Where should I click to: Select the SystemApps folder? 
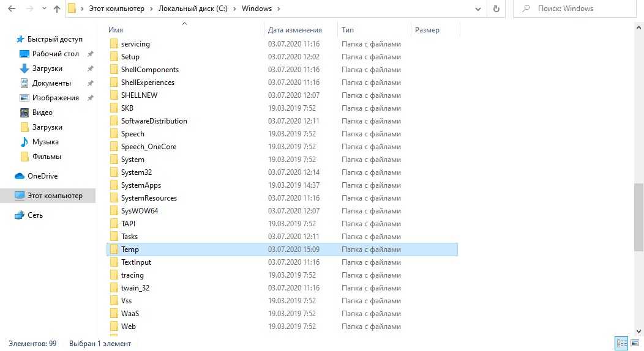pos(140,185)
